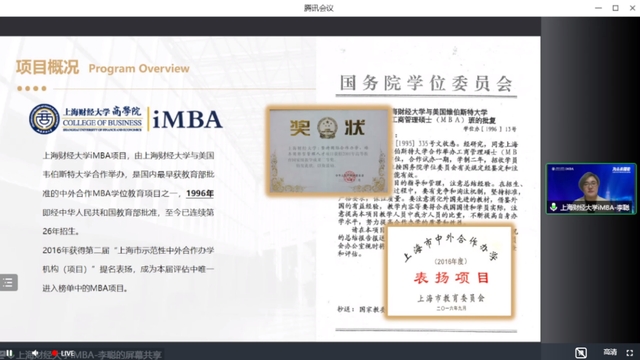Click the 表扬项目 award image
The width and height of the screenshot is (640, 360).
click(449, 271)
